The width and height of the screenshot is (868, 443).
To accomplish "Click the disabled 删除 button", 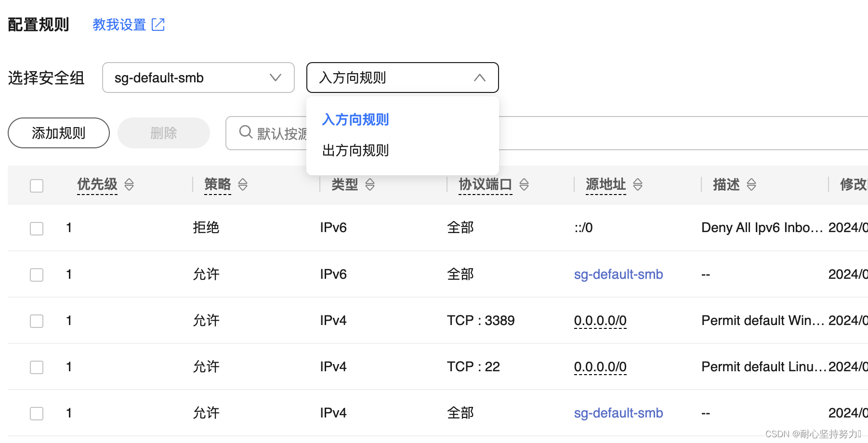I will coord(164,133).
